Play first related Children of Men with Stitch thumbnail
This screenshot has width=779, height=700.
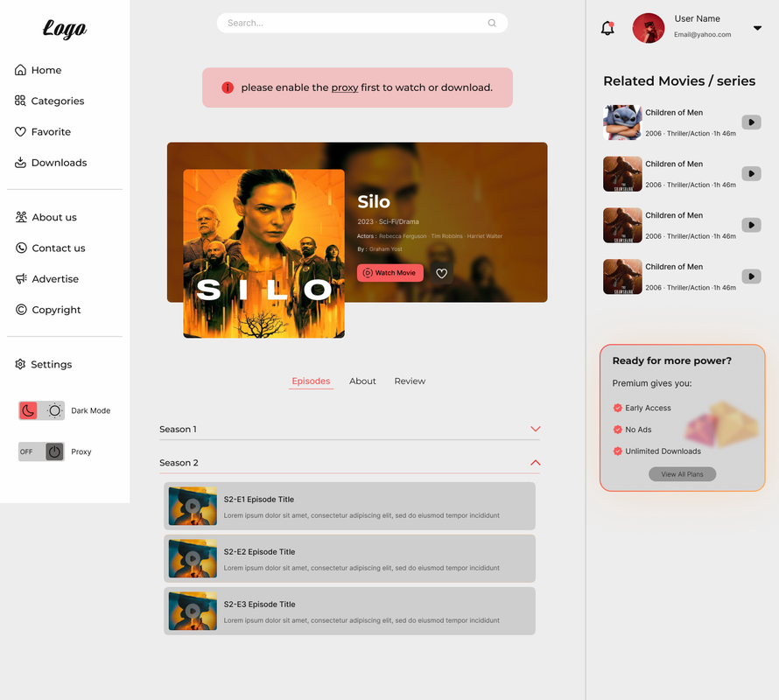751,122
